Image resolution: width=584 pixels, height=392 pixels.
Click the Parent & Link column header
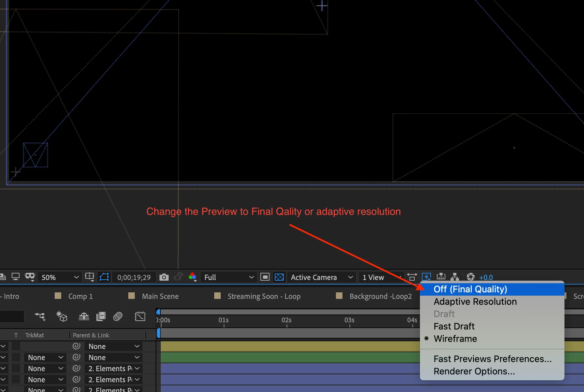91,335
